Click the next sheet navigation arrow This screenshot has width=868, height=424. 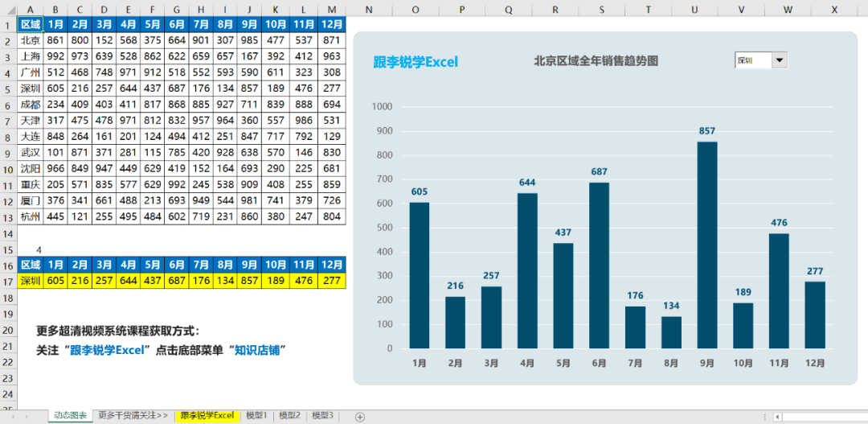[27, 416]
